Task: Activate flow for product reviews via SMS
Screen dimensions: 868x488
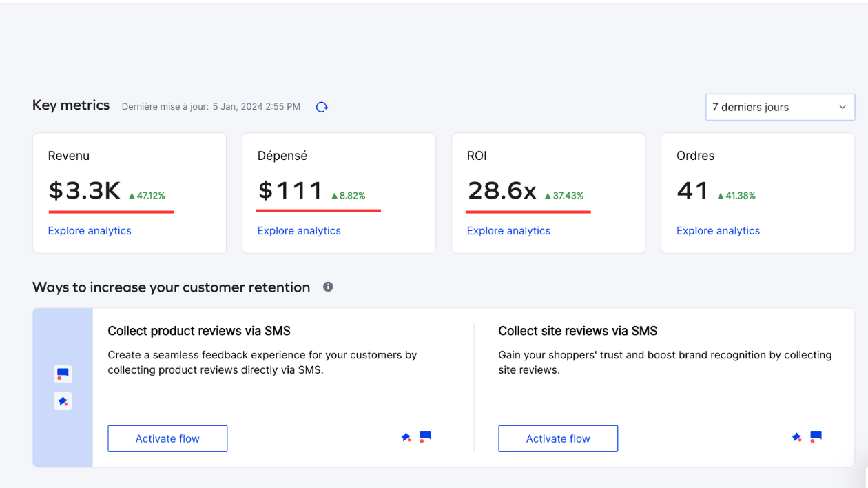Action: pos(167,438)
